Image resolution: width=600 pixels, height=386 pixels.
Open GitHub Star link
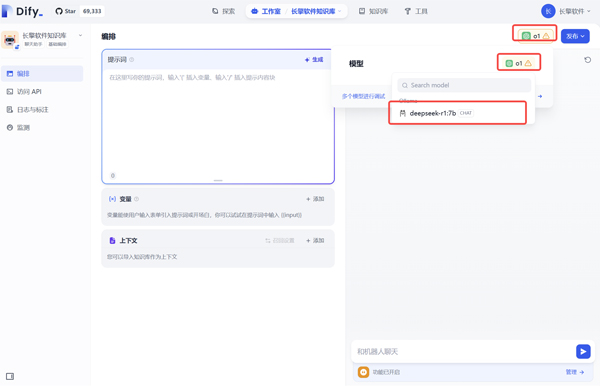pyautogui.click(x=66, y=11)
